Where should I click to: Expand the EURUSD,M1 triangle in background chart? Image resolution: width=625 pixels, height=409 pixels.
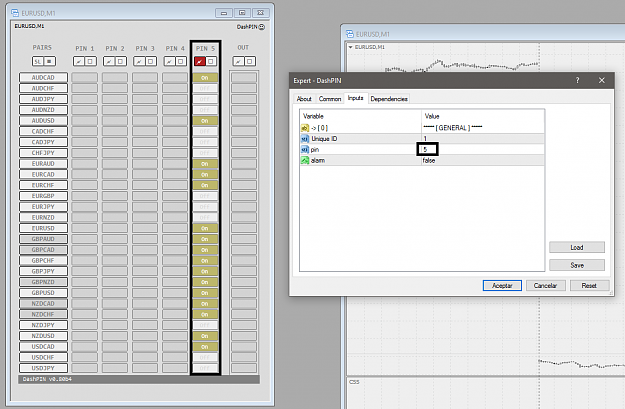click(x=350, y=47)
